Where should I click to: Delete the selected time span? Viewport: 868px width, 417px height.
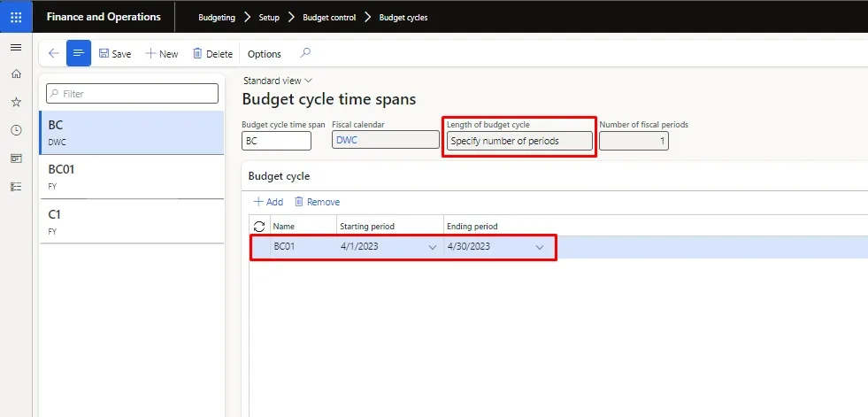click(212, 54)
